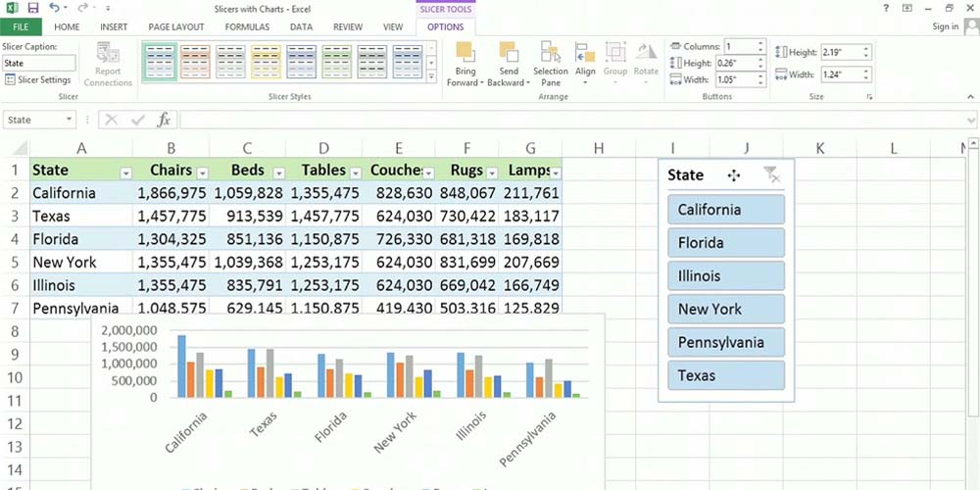The width and height of the screenshot is (980, 490).
Task: Click the Insert Function fx icon
Action: coord(164,120)
